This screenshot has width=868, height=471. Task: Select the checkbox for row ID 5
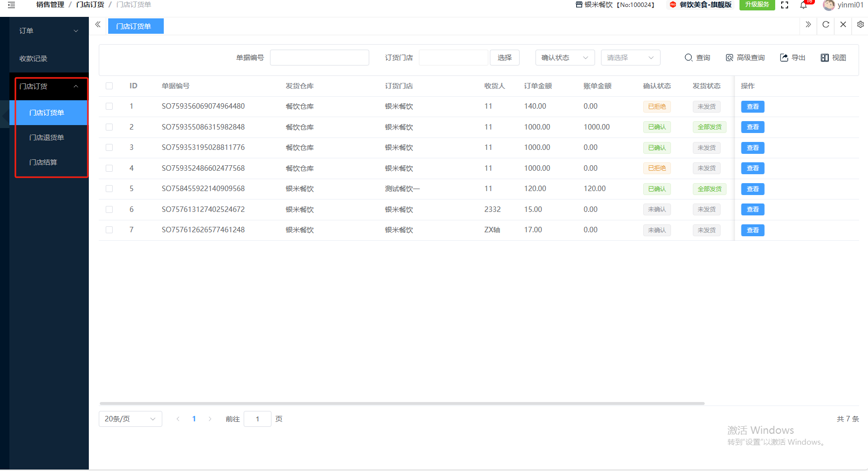[109, 189]
